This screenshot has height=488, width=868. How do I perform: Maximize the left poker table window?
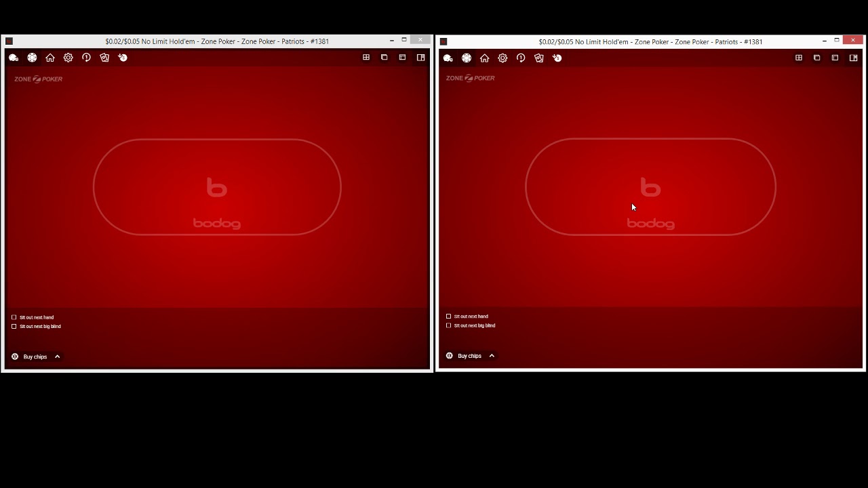pyautogui.click(x=404, y=40)
